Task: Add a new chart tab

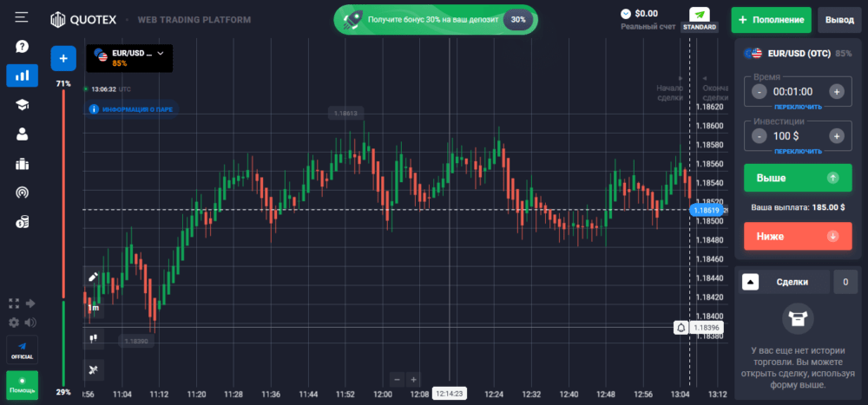Action: coord(63,57)
